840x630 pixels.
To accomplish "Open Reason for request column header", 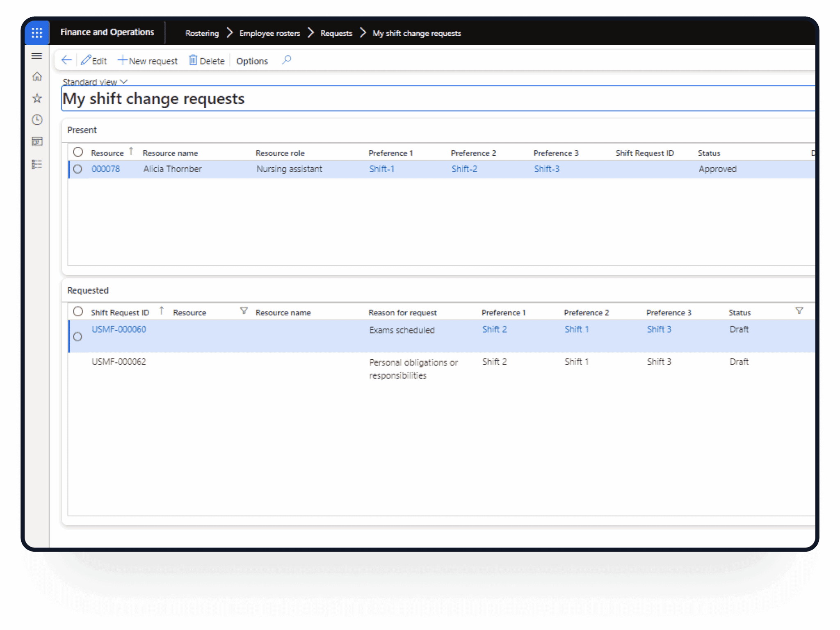I will click(x=403, y=313).
